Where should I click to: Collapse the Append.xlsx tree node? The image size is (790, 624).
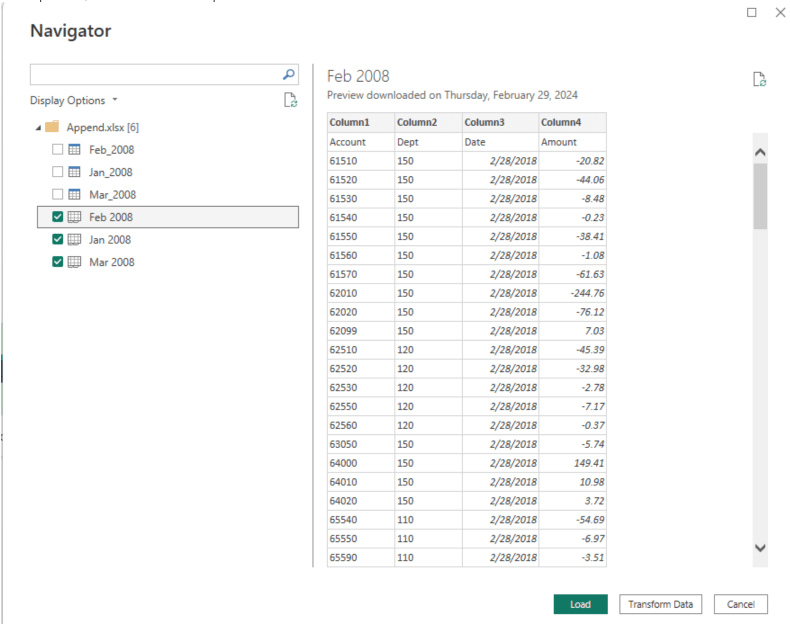pyautogui.click(x=38, y=128)
